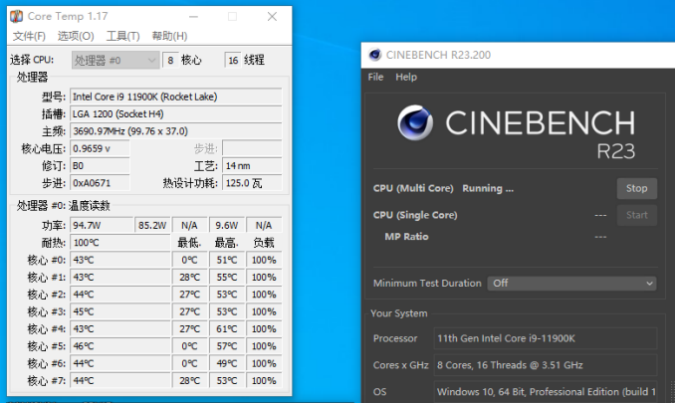Click core #4 max temperature 61°C
This screenshot has width=676, height=404.
pos(227,329)
